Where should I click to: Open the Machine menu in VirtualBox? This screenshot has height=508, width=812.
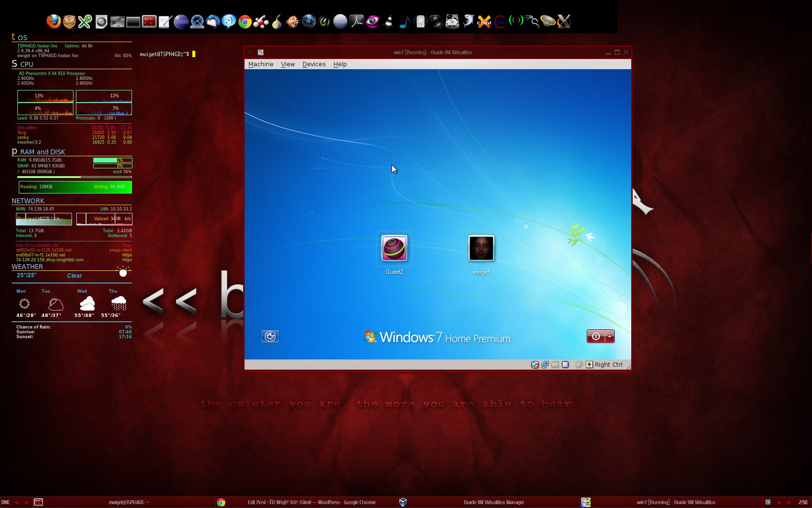[x=261, y=64]
